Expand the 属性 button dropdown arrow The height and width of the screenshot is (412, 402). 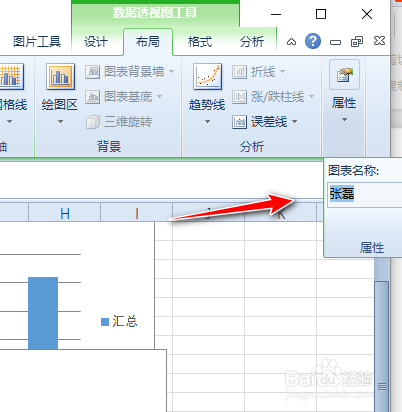point(344,120)
